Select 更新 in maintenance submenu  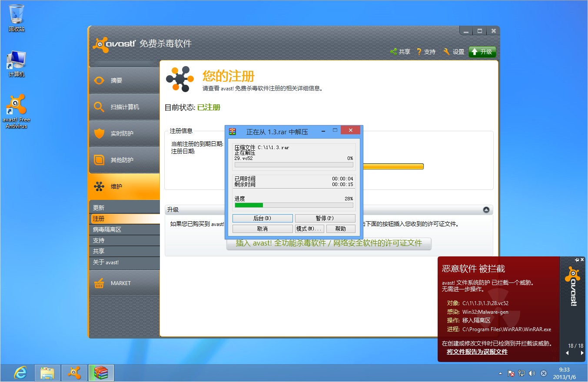(124, 208)
